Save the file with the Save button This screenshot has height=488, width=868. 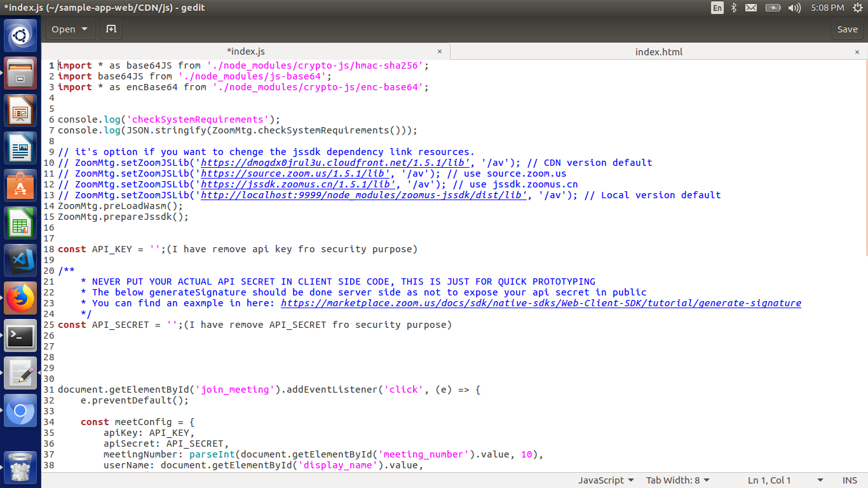coord(847,29)
